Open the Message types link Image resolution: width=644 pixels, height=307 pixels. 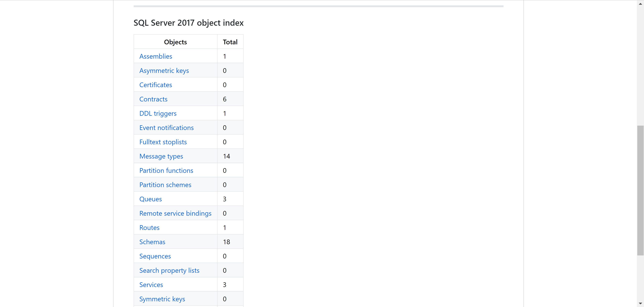(x=161, y=156)
